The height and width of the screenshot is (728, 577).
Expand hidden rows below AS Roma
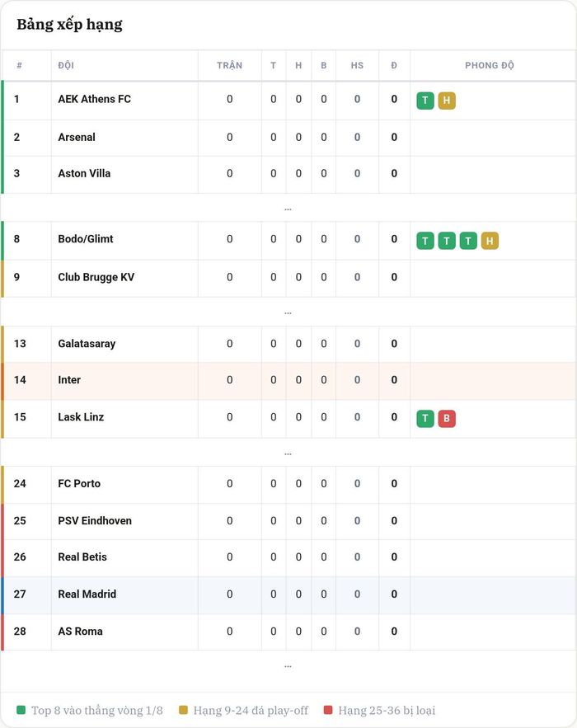288,666
